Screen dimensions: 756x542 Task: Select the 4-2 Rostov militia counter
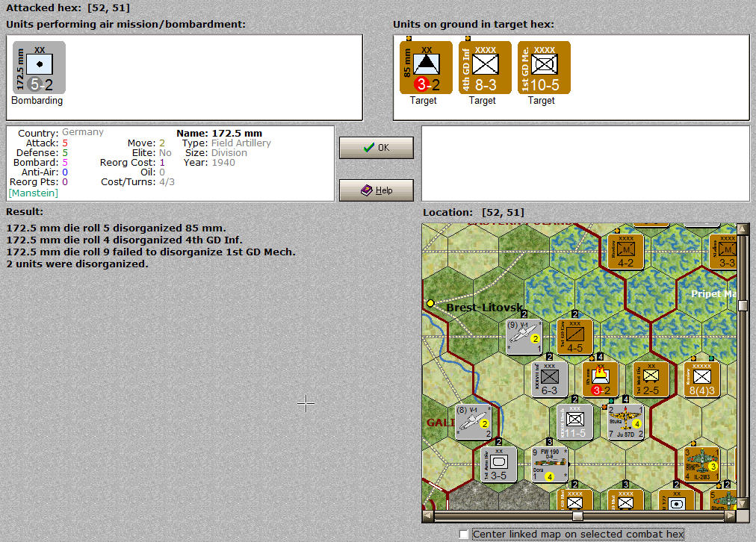625,252
